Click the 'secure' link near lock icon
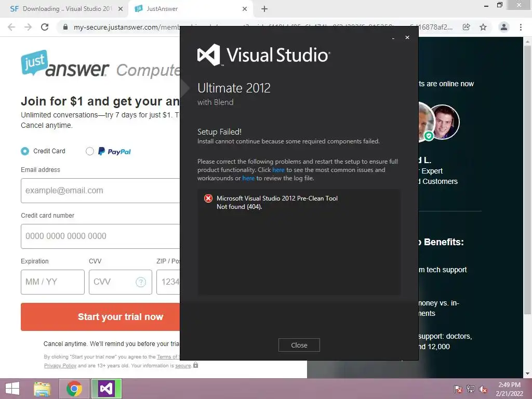 point(183,366)
